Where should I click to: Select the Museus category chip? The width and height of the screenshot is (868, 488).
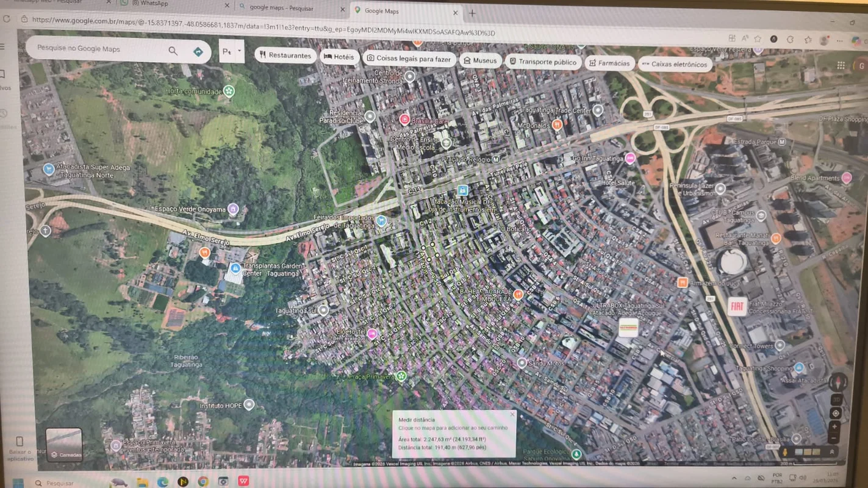click(x=480, y=61)
